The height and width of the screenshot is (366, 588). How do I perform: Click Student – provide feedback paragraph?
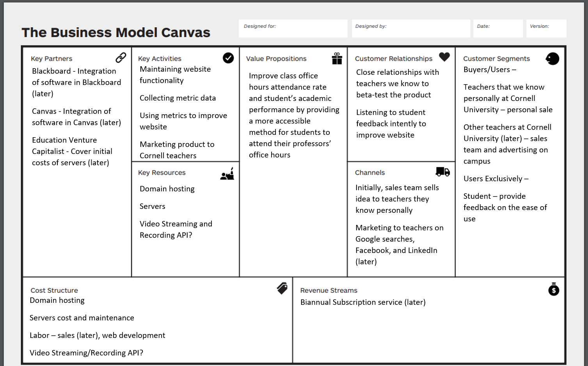coord(505,207)
